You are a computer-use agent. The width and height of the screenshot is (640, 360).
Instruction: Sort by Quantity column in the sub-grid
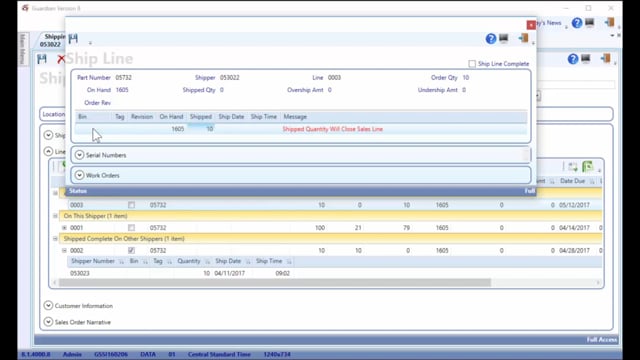(189, 261)
